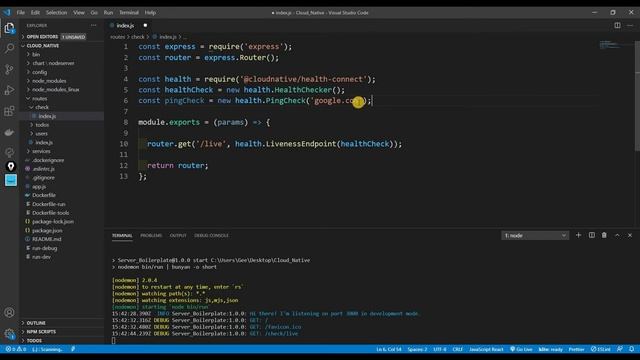The image size is (640, 360).
Task: Switch to the Debug Console tab
Action: click(x=211, y=236)
